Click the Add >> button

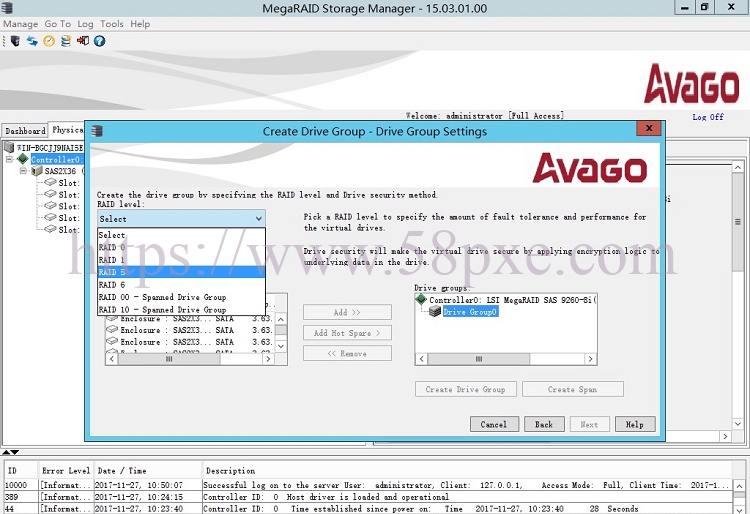click(347, 312)
